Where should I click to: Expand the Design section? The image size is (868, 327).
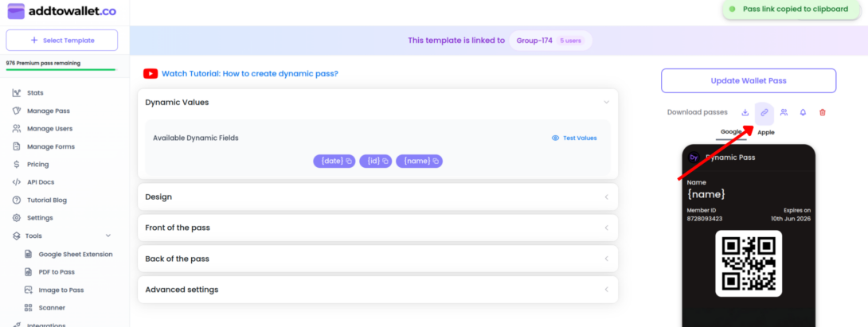(377, 197)
